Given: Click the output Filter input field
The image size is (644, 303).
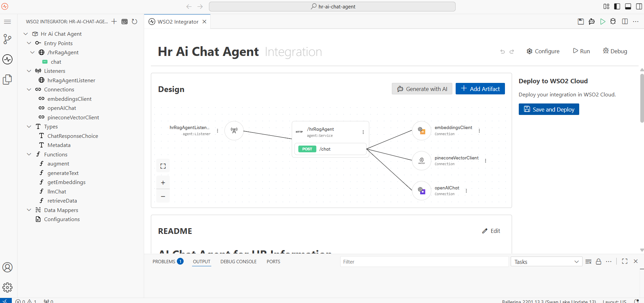Looking at the screenshot, I should tap(424, 262).
